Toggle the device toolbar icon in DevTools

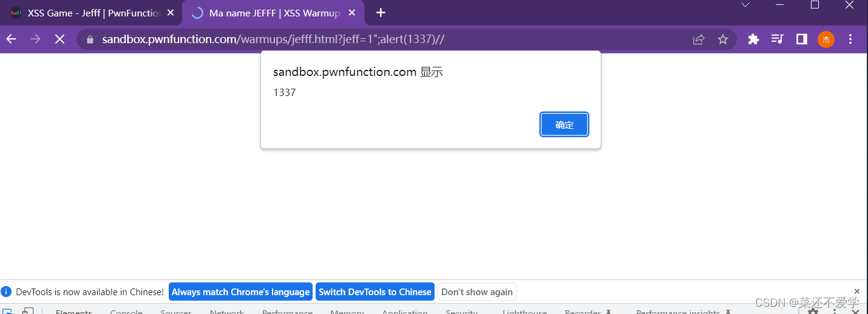pyautogui.click(x=28, y=311)
